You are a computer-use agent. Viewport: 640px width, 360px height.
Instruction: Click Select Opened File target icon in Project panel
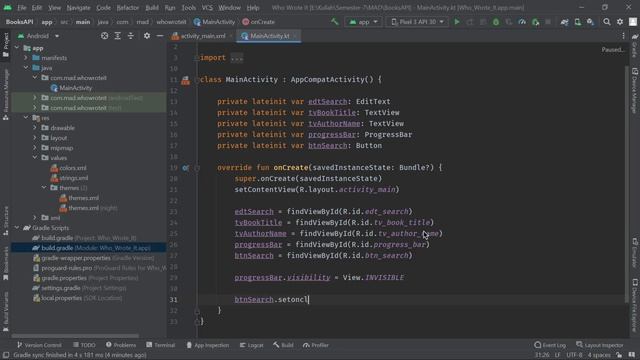click(x=104, y=36)
